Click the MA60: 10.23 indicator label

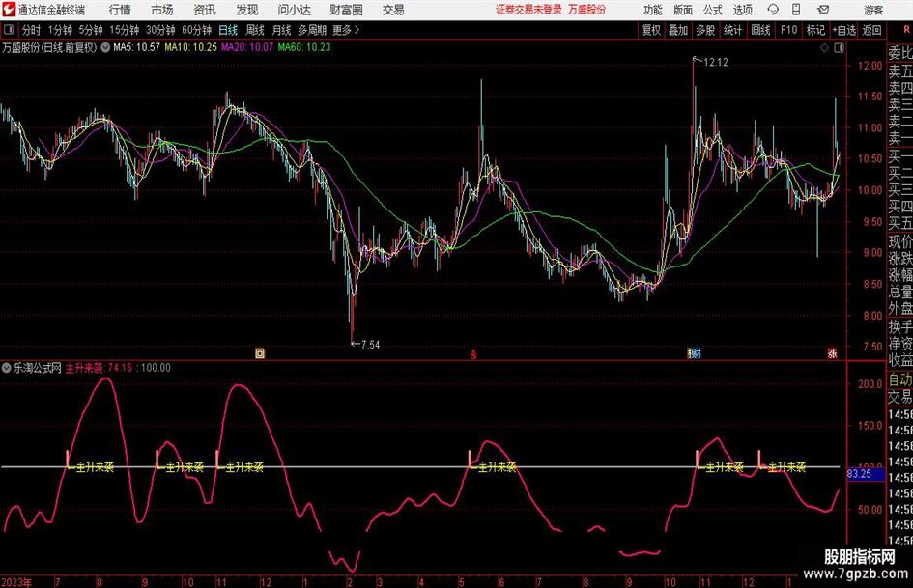[x=304, y=47]
